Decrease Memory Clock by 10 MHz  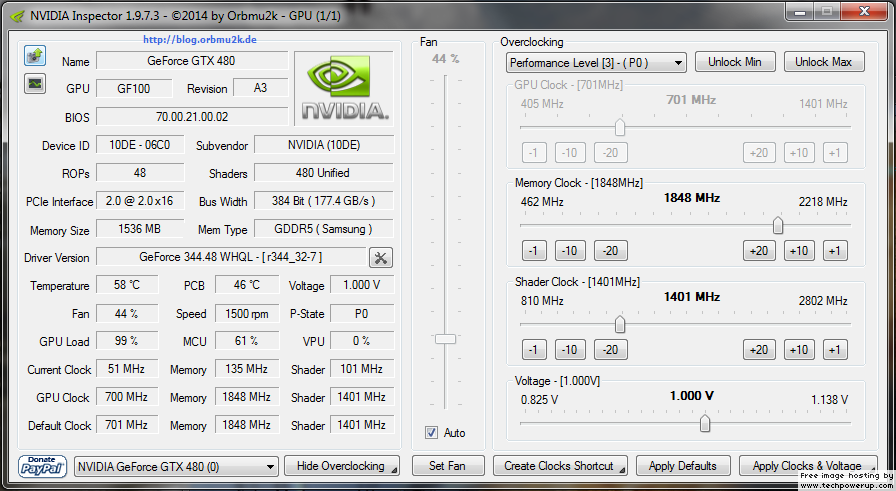[x=570, y=250]
